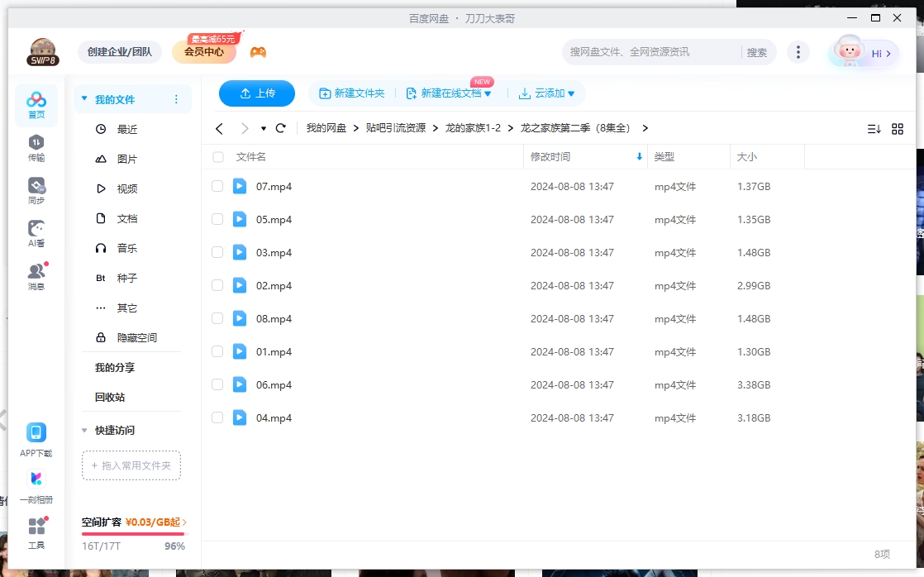
Task: Open the AI看 feature
Action: click(36, 232)
